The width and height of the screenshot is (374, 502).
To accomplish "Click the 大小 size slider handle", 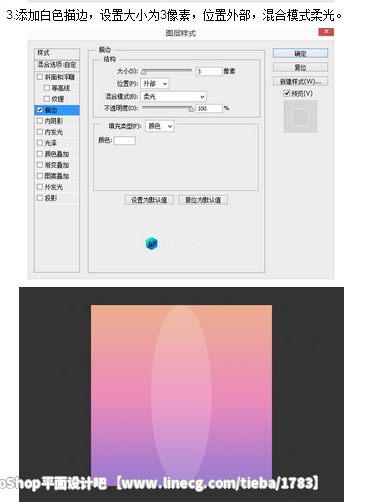I will (x=144, y=71).
